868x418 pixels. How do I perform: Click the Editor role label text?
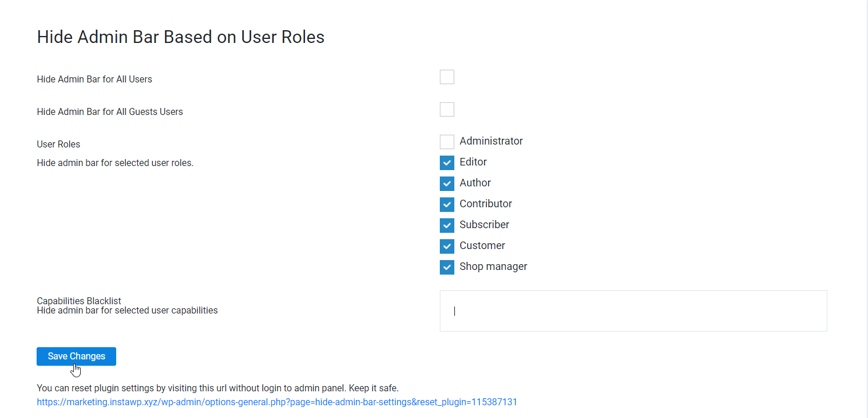tap(473, 162)
